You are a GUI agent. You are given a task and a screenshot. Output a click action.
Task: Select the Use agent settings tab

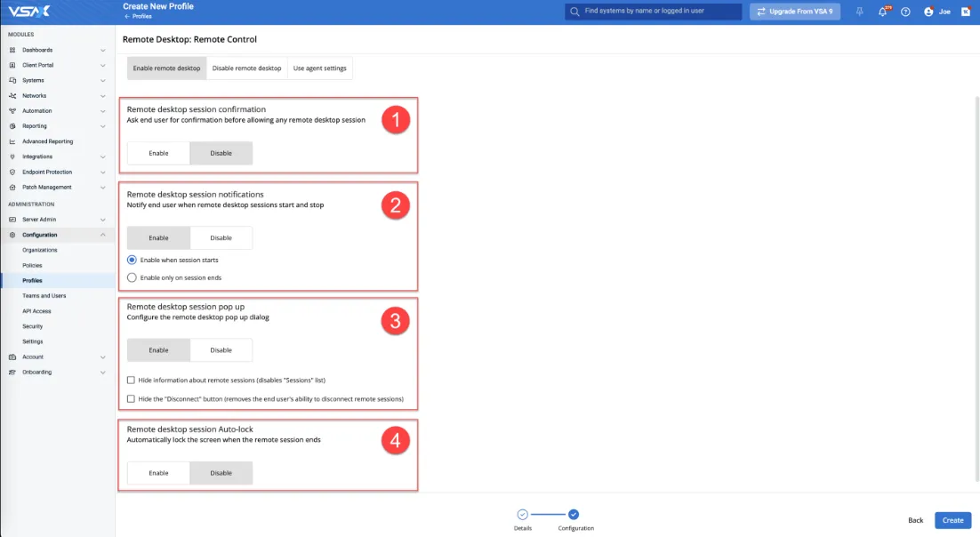click(x=319, y=68)
